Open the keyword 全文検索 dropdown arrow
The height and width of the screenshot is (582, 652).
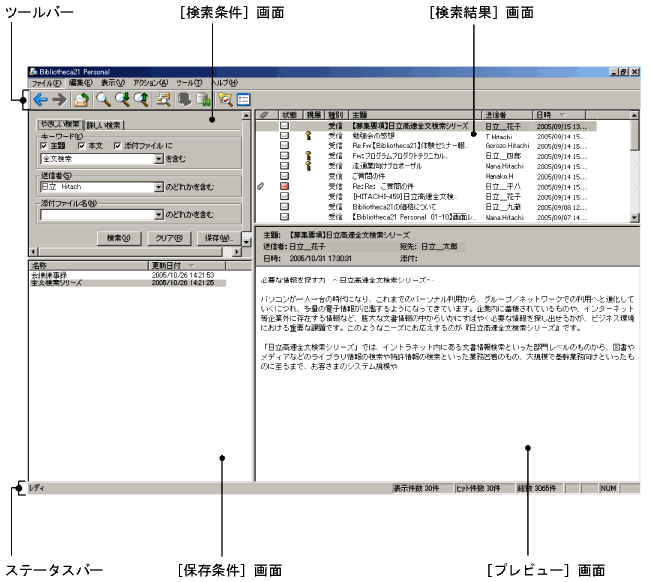coord(158,159)
